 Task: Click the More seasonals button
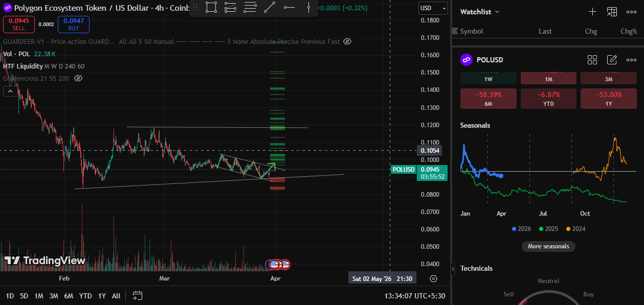coord(548,246)
